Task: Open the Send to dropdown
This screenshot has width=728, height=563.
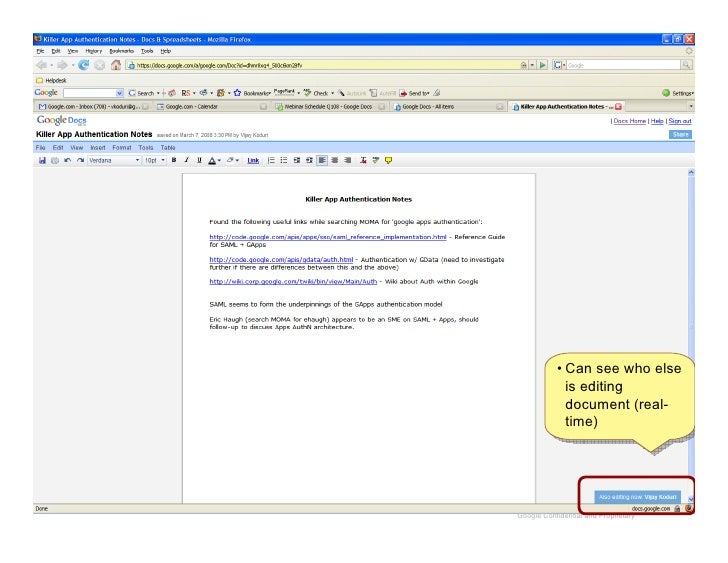Action: click(415, 93)
